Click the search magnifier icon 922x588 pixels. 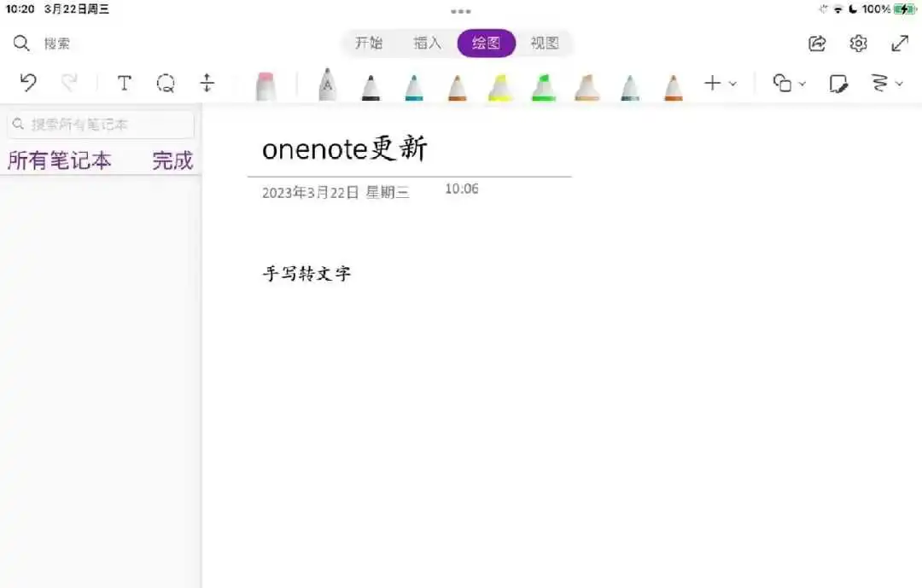(21, 43)
